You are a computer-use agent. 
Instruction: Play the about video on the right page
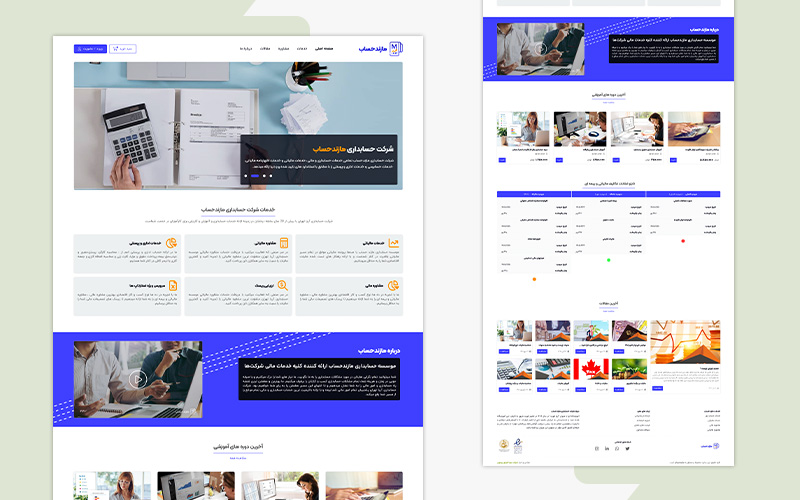point(541,49)
